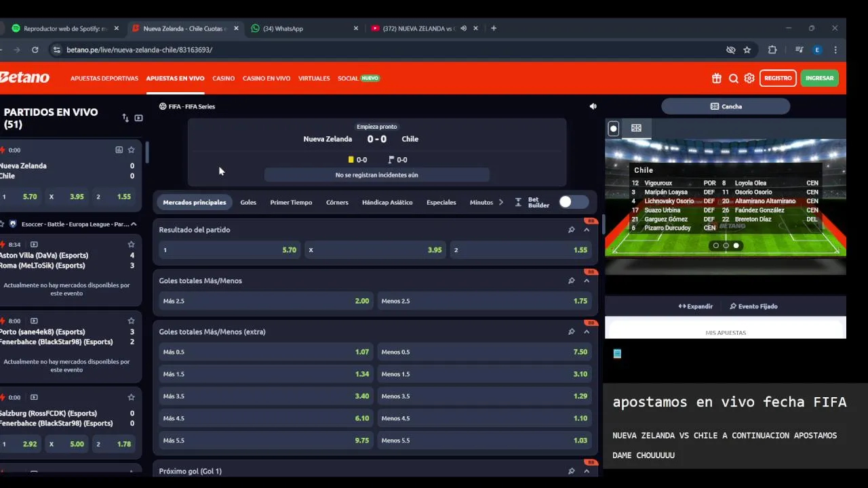Screen dimensions: 868x488
Task: Switch to Goles market tab
Action: 248,202
